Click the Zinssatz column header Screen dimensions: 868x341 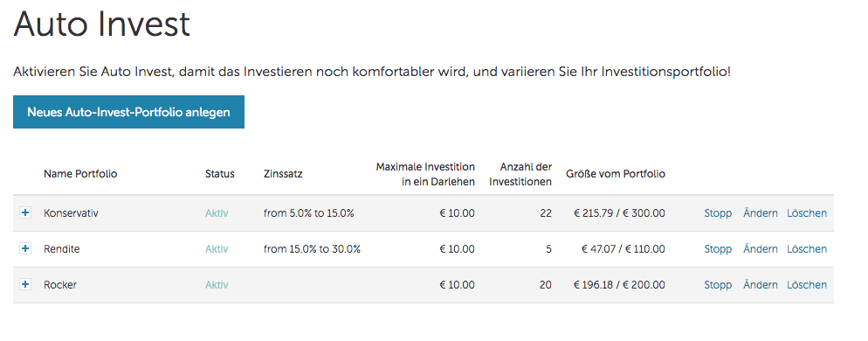click(283, 173)
